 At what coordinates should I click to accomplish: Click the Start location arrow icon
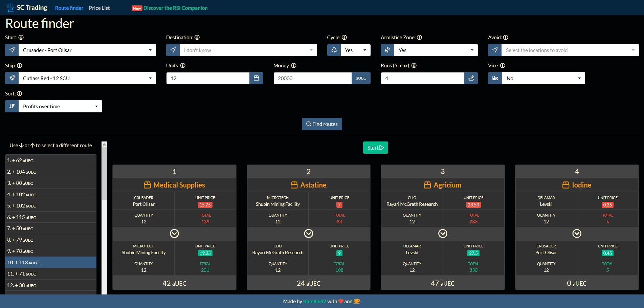pyautogui.click(x=12, y=50)
